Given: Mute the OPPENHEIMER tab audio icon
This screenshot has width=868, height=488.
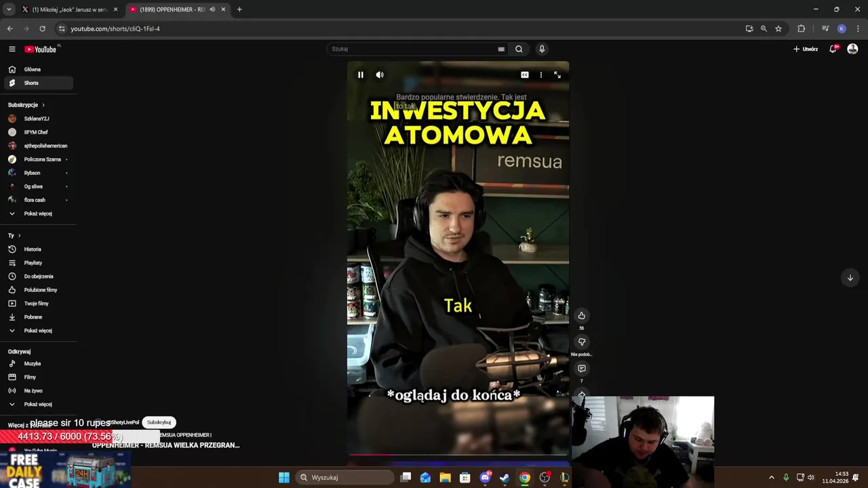Looking at the screenshot, I should pos(212,9).
